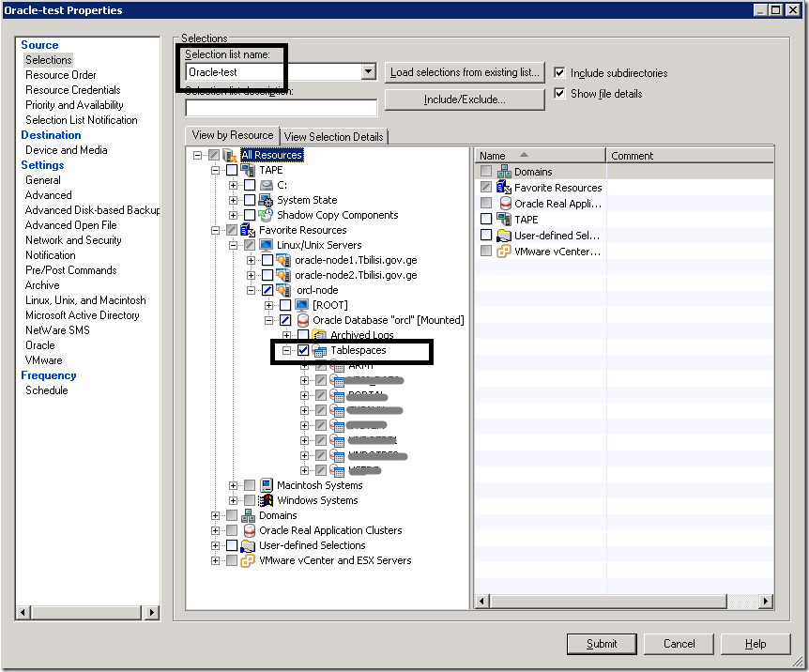Viewport: 809px width, 672px height.
Task: Click the Oracle Database "orcl" icon
Action: tap(302, 320)
